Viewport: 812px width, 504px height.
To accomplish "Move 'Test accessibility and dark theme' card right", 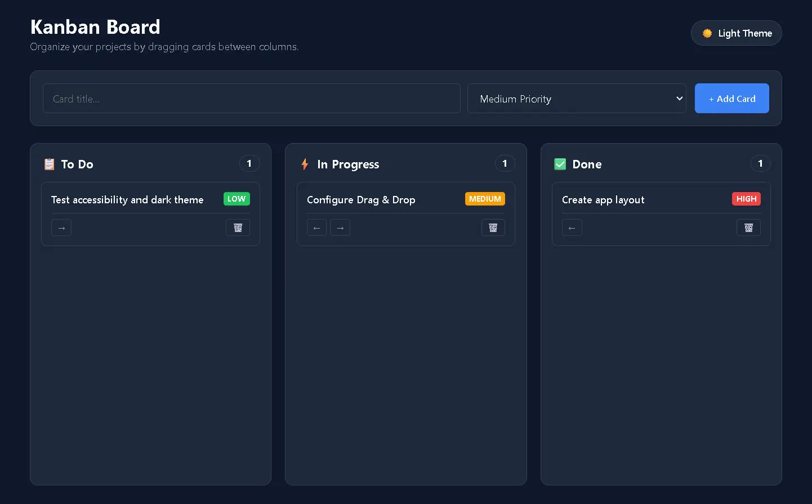I will (x=61, y=228).
